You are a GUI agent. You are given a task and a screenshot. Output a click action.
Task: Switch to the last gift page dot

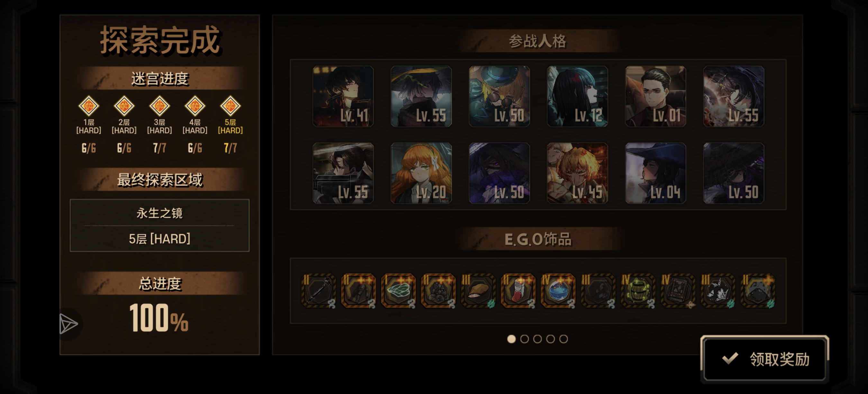pos(563,339)
